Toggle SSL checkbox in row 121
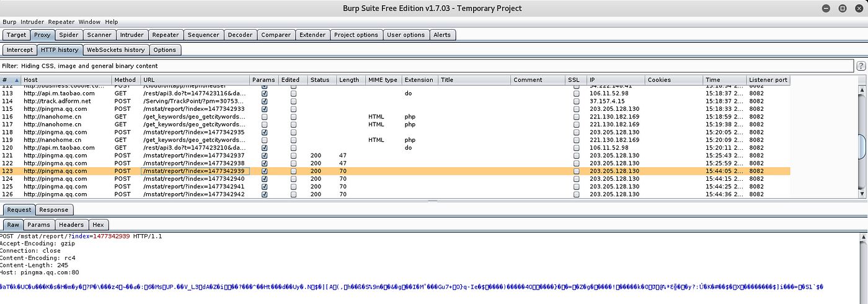This screenshot has width=868, height=304. point(577,155)
